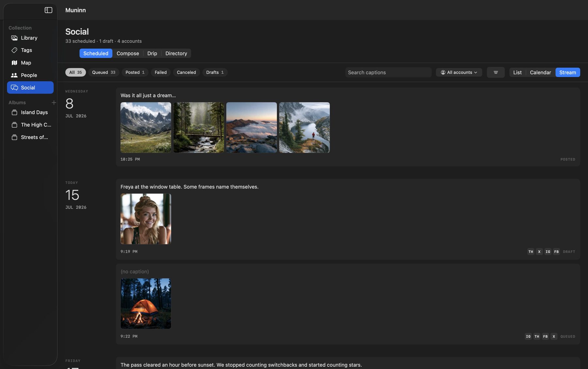Viewport: 588px width, 369px height.
Task: Click the 10:25 PM timestamp
Action: click(130, 159)
